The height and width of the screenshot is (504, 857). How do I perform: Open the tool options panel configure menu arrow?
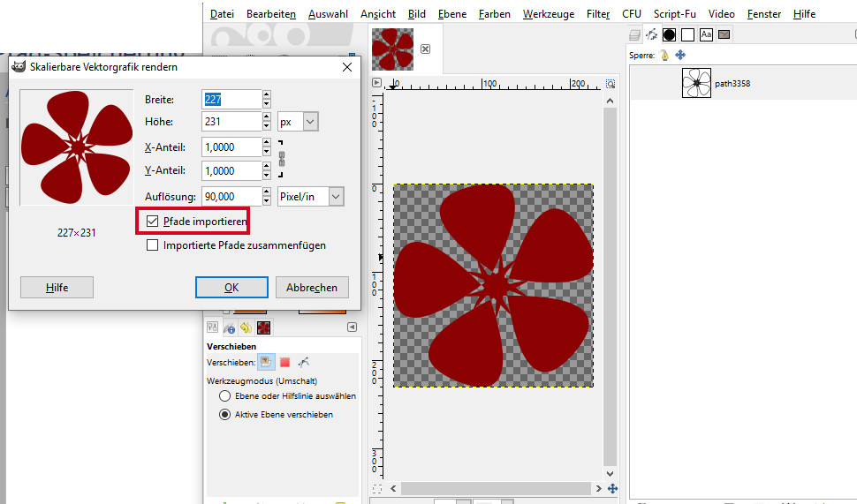[x=352, y=327]
